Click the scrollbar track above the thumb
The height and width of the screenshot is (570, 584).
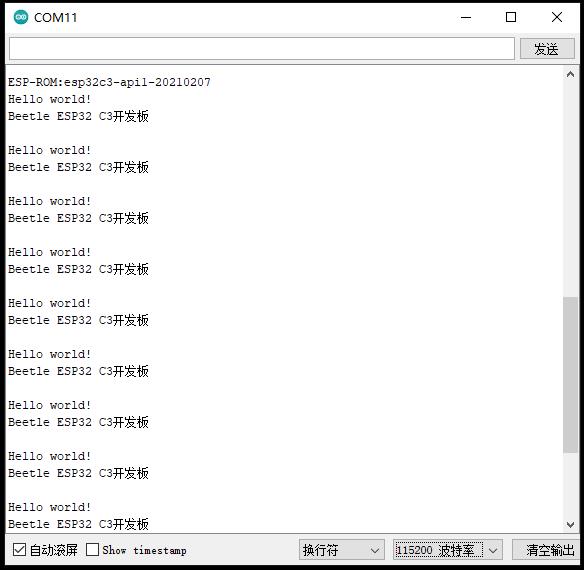coord(570,189)
